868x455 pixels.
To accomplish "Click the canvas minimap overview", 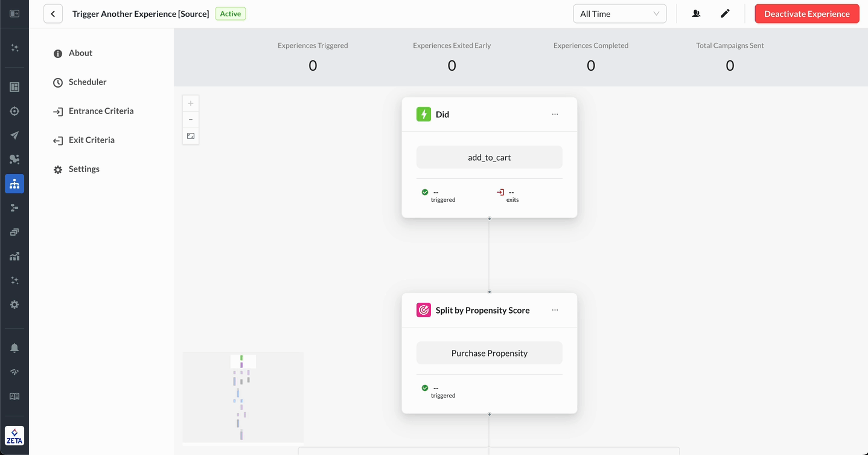I will coord(243,397).
